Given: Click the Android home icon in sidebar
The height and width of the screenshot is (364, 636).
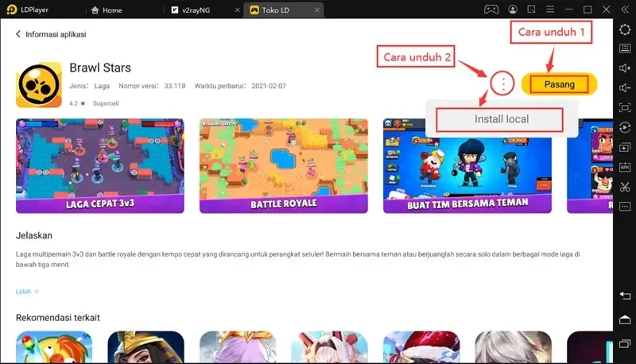Looking at the screenshot, I should coord(625,319).
